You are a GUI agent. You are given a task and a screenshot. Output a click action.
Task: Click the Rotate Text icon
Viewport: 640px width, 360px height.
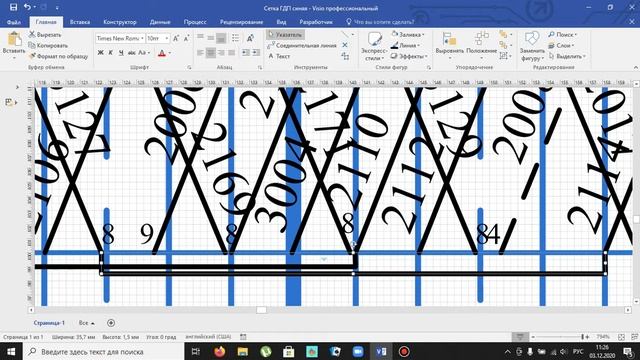point(251,38)
